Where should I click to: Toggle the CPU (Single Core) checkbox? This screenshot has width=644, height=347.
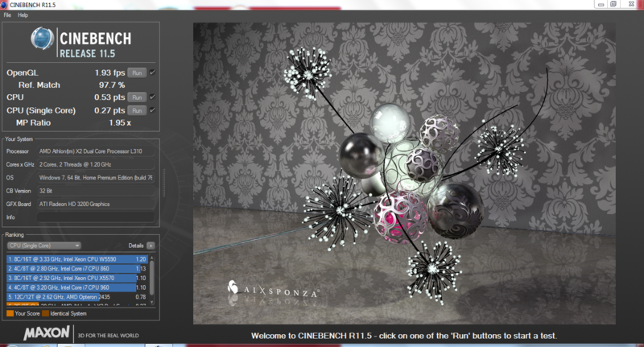152,110
